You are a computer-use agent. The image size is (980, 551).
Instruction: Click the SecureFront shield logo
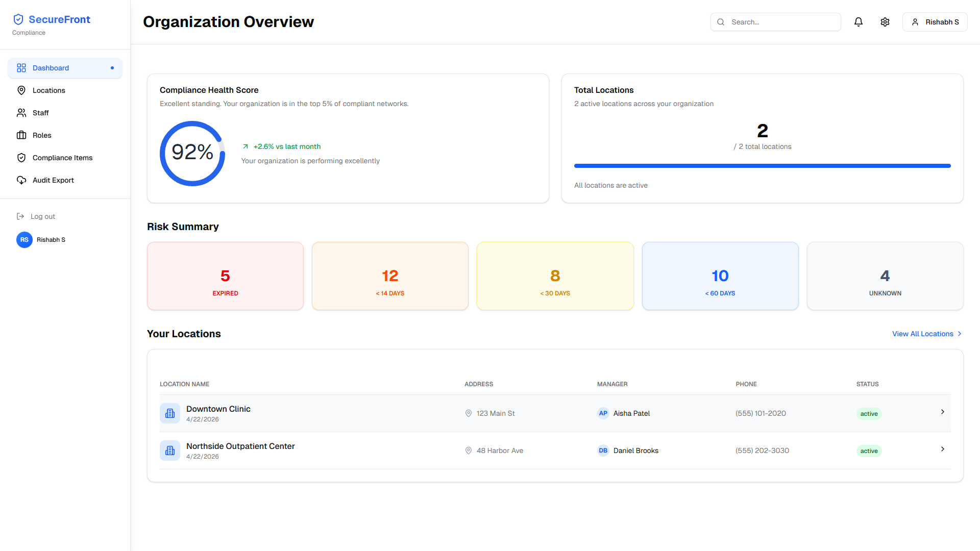[18, 19]
